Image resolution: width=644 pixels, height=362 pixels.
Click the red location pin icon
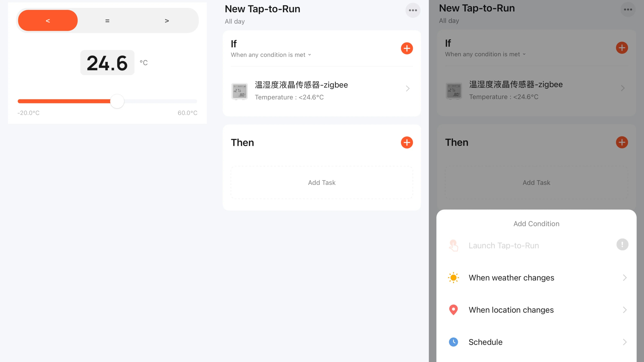tap(453, 310)
